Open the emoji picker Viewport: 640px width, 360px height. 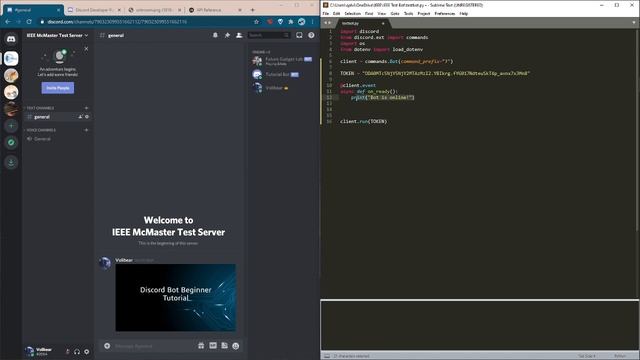click(x=236, y=346)
